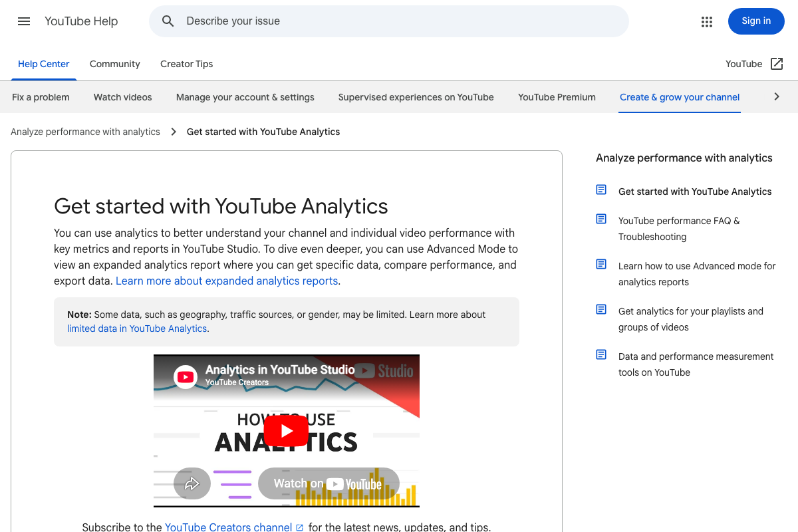The image size is (798, 532).
Task: Click the video share arrow icon
Action: [x=192, y=483]
